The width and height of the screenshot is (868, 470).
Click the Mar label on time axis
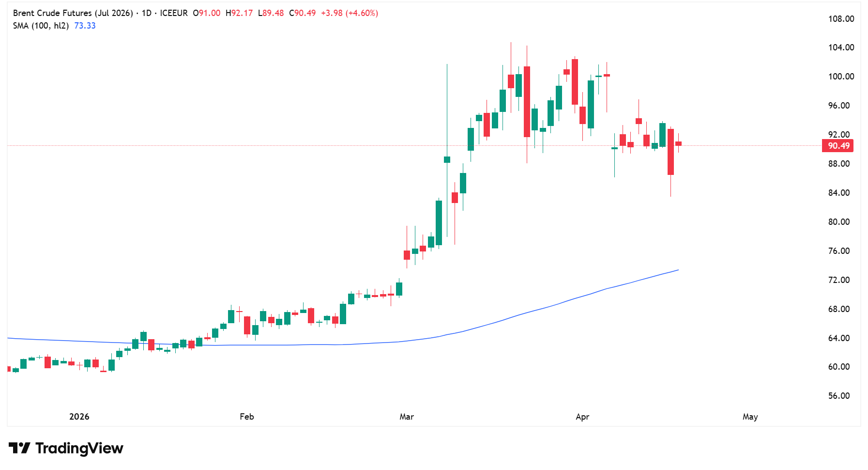click(407, 417)
